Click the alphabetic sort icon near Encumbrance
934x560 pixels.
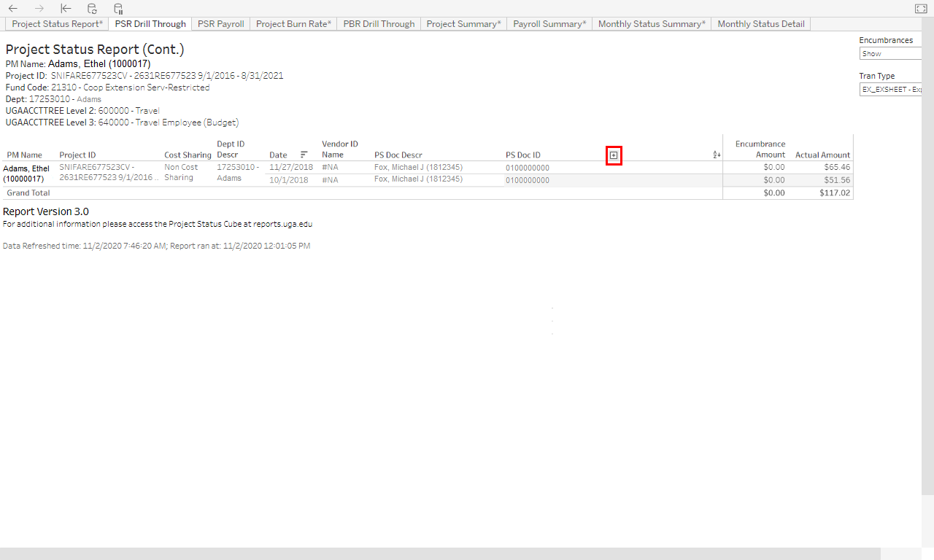pyautogui.click(x=717, y=155)
